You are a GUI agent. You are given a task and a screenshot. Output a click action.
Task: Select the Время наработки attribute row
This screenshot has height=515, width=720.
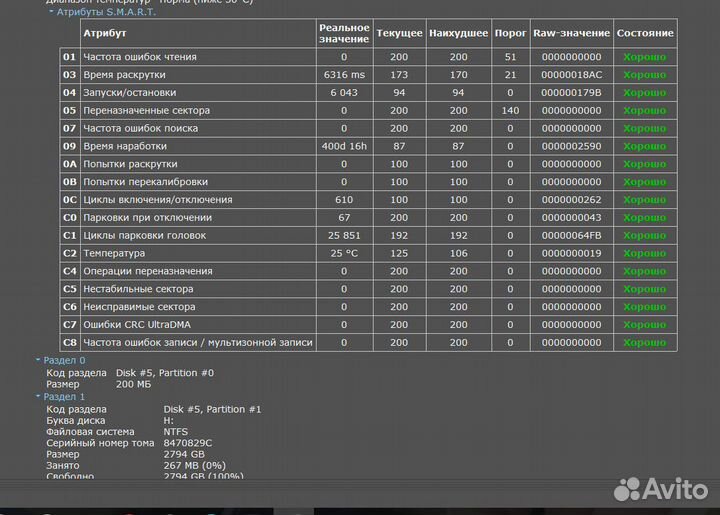coord(368,146)
